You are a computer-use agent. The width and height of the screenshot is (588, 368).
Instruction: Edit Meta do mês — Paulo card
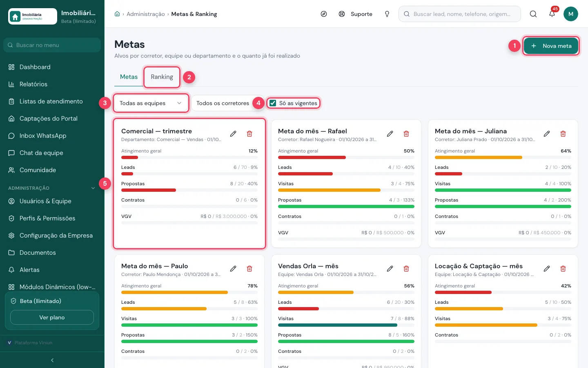[233, 269]
